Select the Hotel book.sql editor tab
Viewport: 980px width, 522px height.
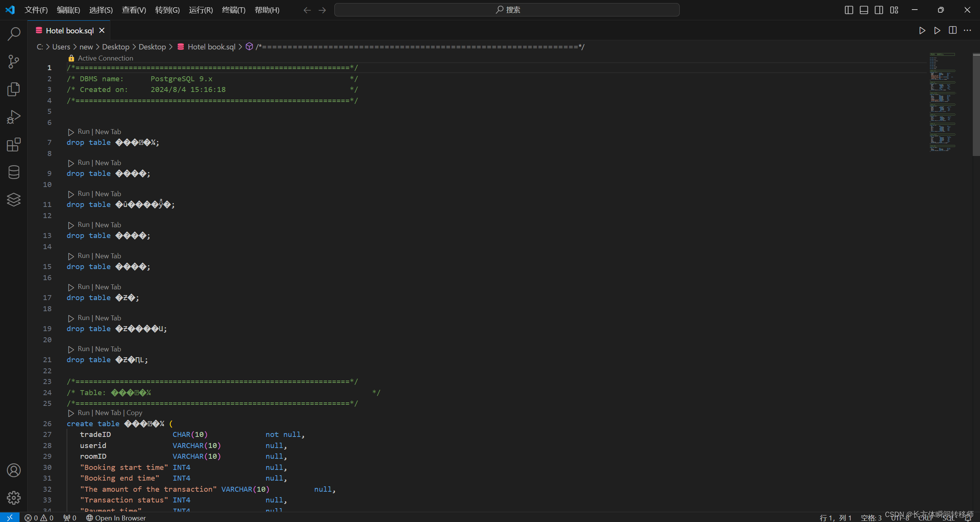[69, 30]
